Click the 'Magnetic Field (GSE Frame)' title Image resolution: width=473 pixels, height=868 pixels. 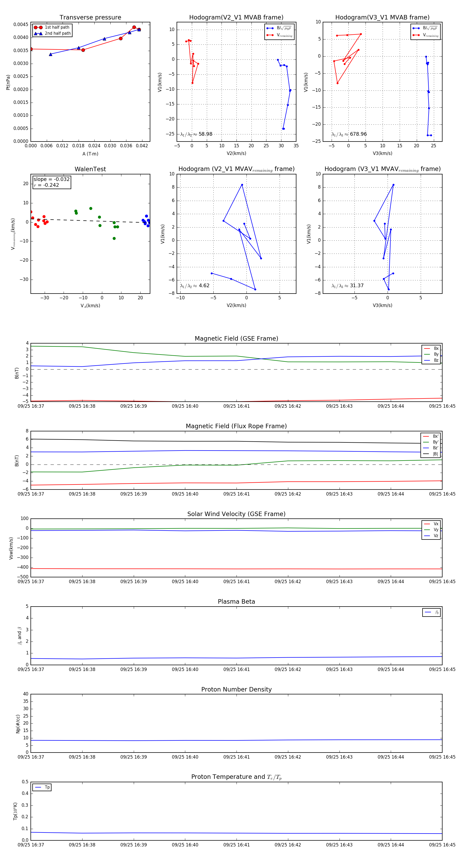click(236, 339)
